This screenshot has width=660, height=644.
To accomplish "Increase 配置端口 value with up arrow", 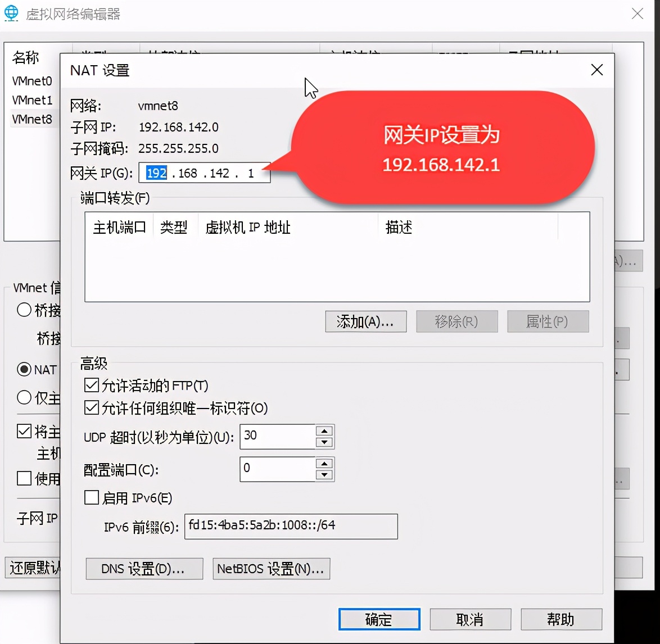I will pyautogui.click(x=324, y=464).
